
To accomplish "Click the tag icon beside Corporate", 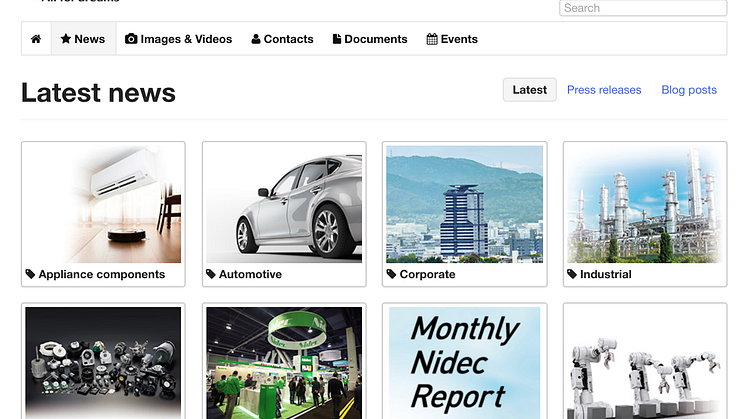I will 391,274.
